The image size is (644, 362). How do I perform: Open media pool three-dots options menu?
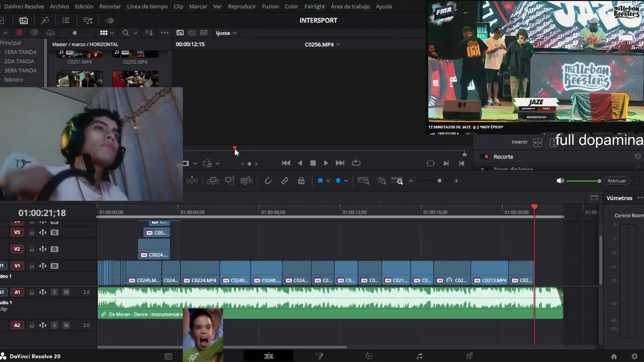pos(165,33)
